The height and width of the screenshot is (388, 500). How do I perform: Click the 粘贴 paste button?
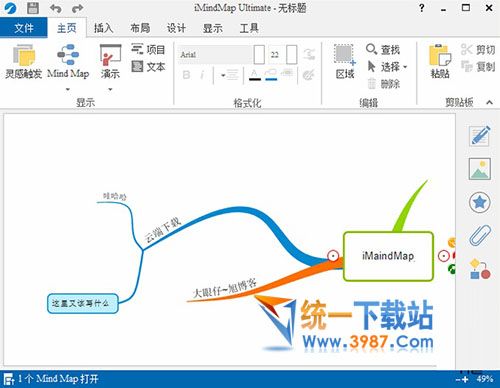440,62
